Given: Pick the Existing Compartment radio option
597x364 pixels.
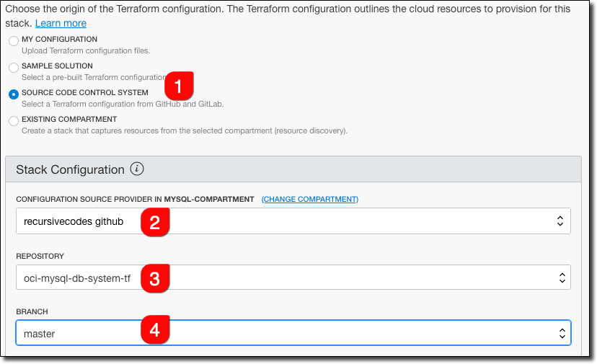Looking at the screenshot, I should coord(14,120).
